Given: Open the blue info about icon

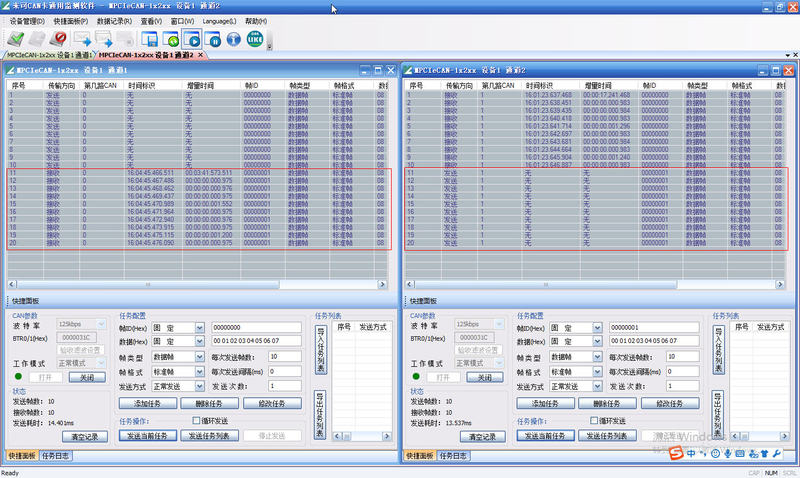Looking at the screenshot, I should pyautogui.click(x=234, y=39).
